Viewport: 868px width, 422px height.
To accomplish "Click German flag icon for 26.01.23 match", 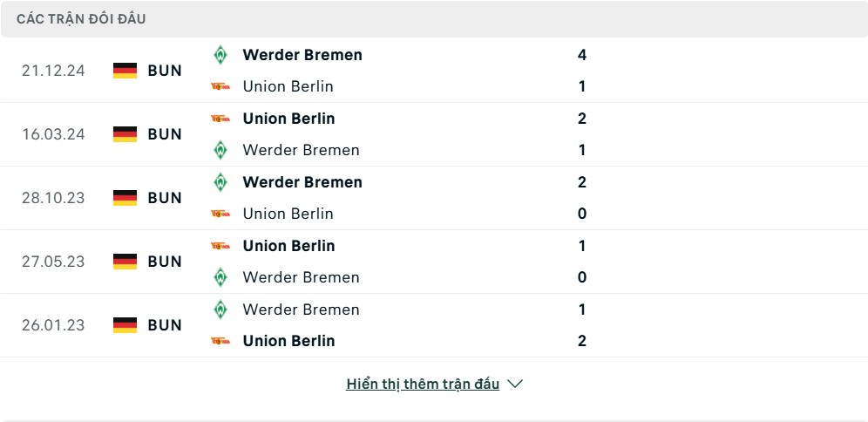I will point(125,325).
